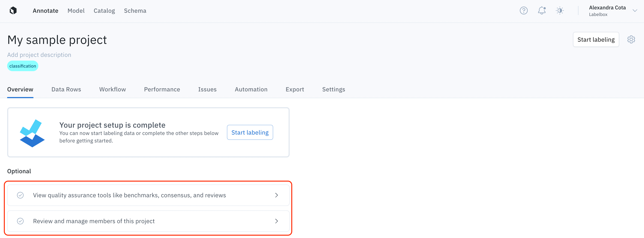This screenshot has width=644, height=238.
Task: Toggle the light/dark theme icon
Action: click(559, 11)
